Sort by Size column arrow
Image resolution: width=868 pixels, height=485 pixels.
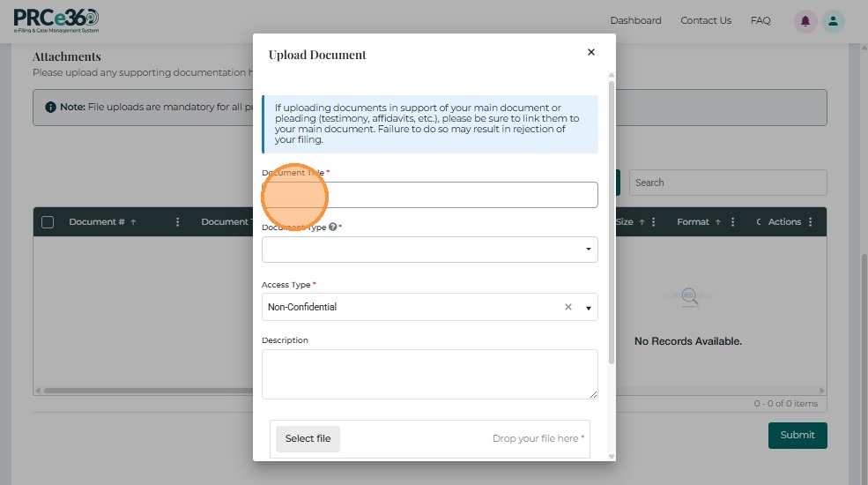click(642, 222)
